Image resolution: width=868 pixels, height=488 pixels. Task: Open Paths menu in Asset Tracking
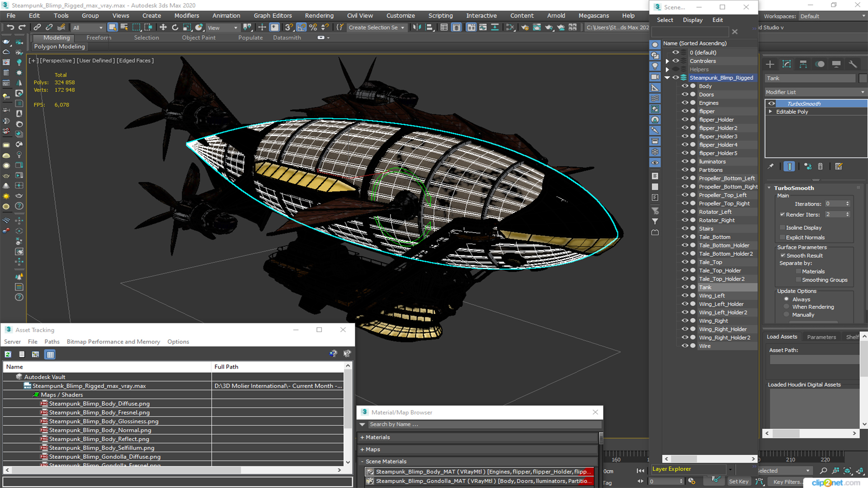52,342
